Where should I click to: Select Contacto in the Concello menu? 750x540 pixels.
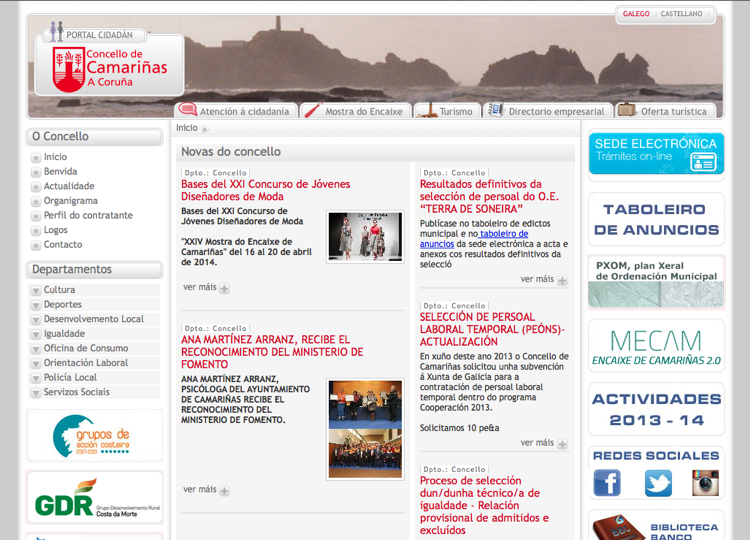63,245
